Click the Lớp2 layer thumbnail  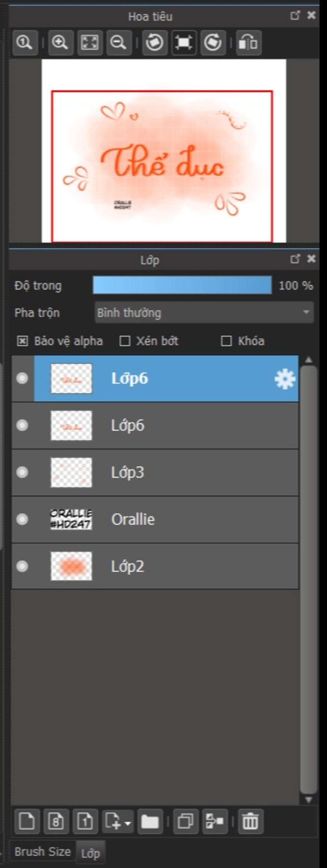coord(71,566)
